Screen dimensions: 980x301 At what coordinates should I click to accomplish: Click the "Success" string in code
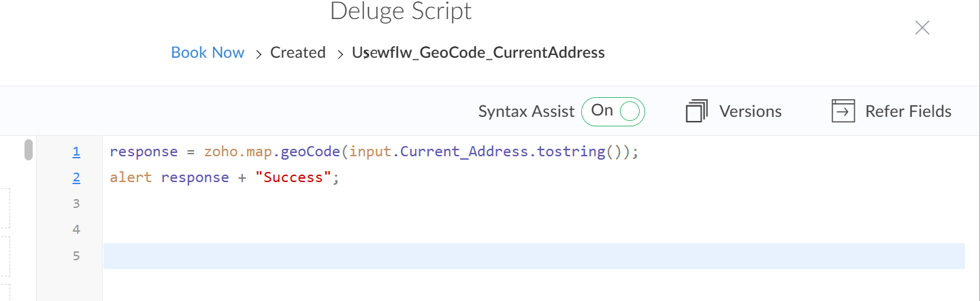pyautogui.click(x=294, y=177)
